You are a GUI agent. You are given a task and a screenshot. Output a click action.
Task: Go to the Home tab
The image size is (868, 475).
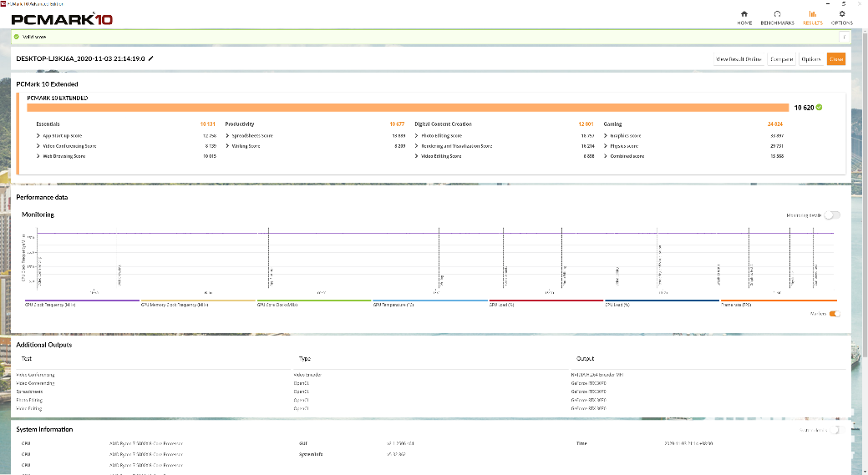[744, 18]
